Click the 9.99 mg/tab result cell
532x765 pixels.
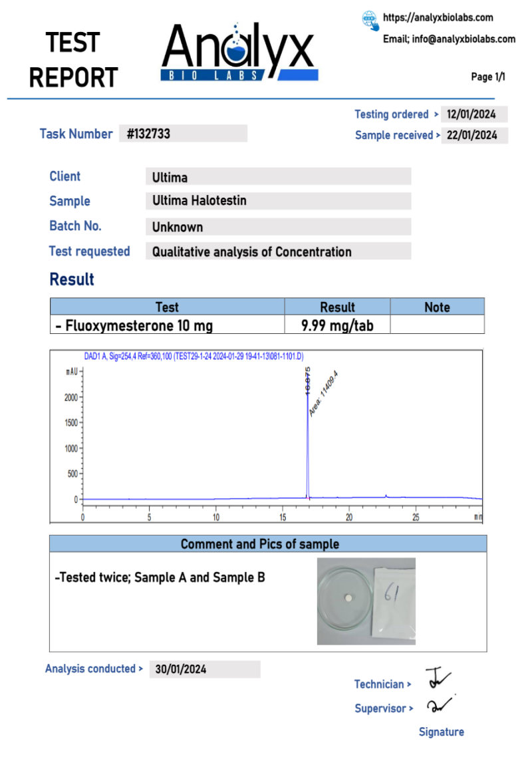point(337,325)
